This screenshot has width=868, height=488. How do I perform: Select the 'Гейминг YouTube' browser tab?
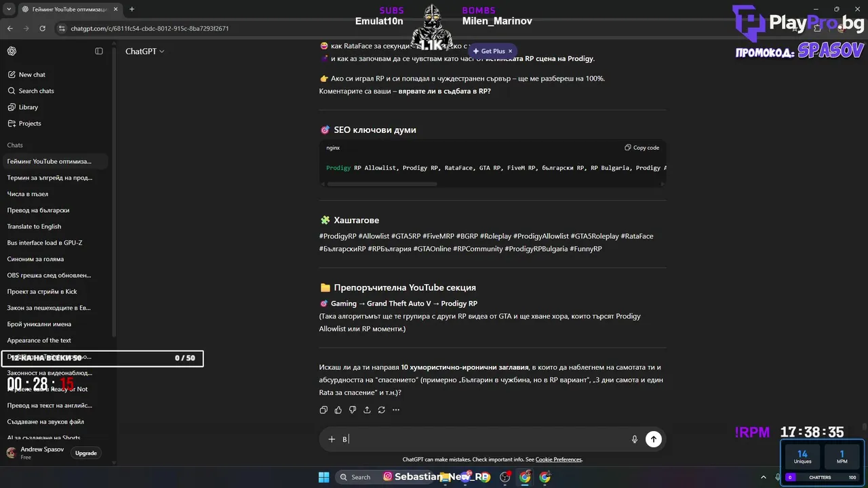pyautogui.click(x=64, y=9)
